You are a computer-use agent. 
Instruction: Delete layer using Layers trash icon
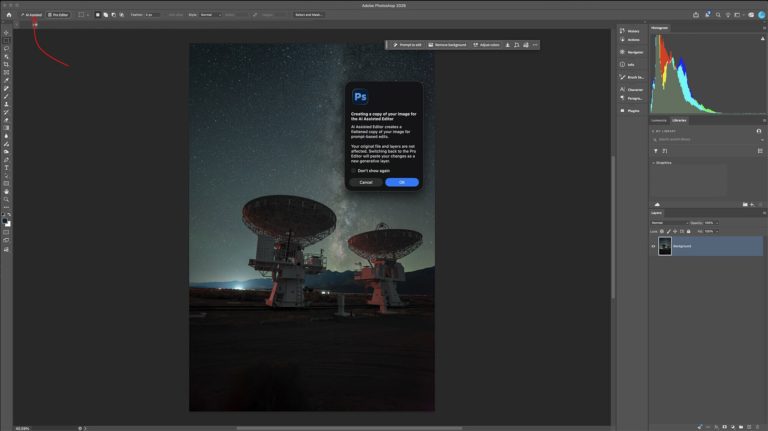coord(757,427)
